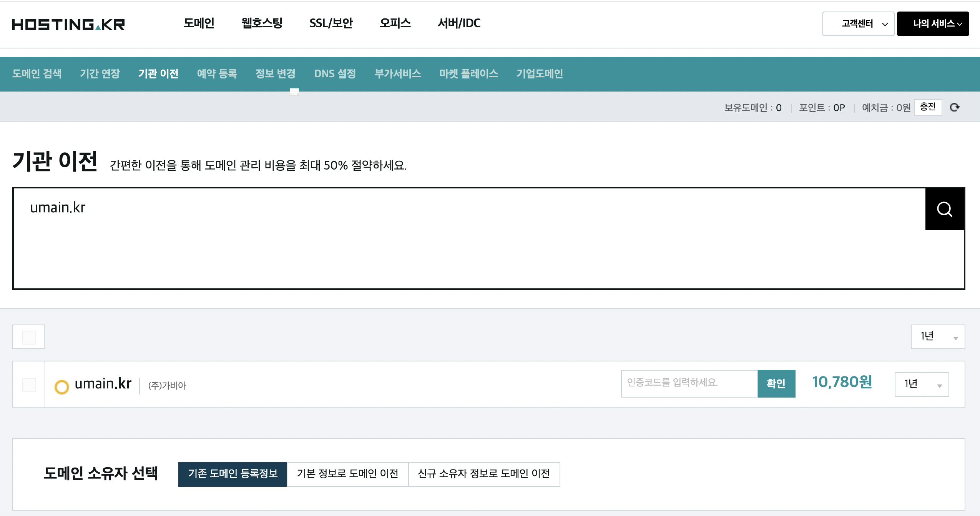The image size is (980, 516).
Task: Open the 도메인 main menu
Action: click(x=199, y=23)
